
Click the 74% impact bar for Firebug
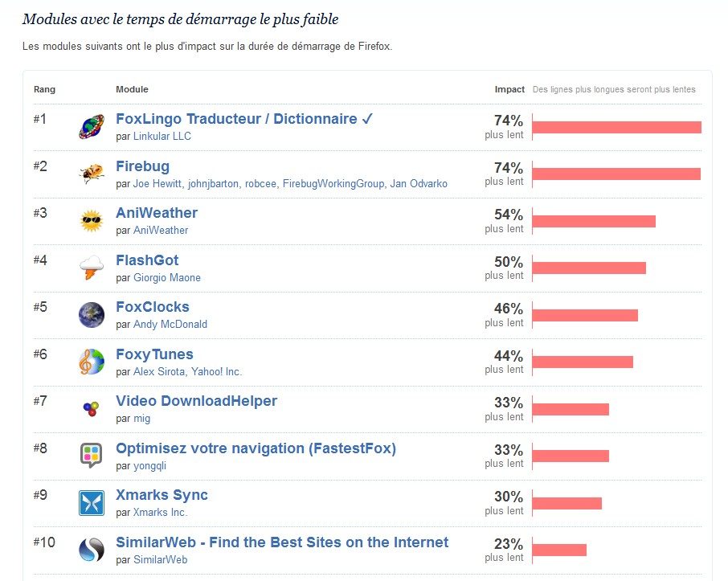click(616, 174)
